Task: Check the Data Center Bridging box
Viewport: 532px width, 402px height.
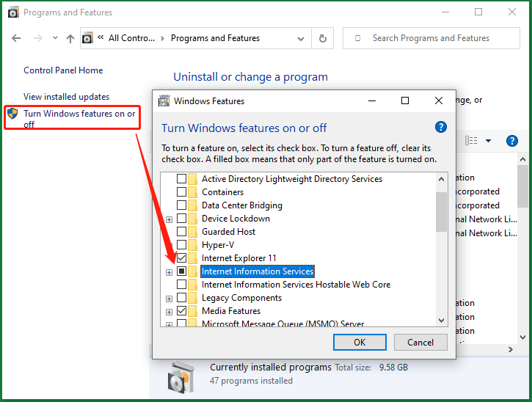Action: coord(181,205)
